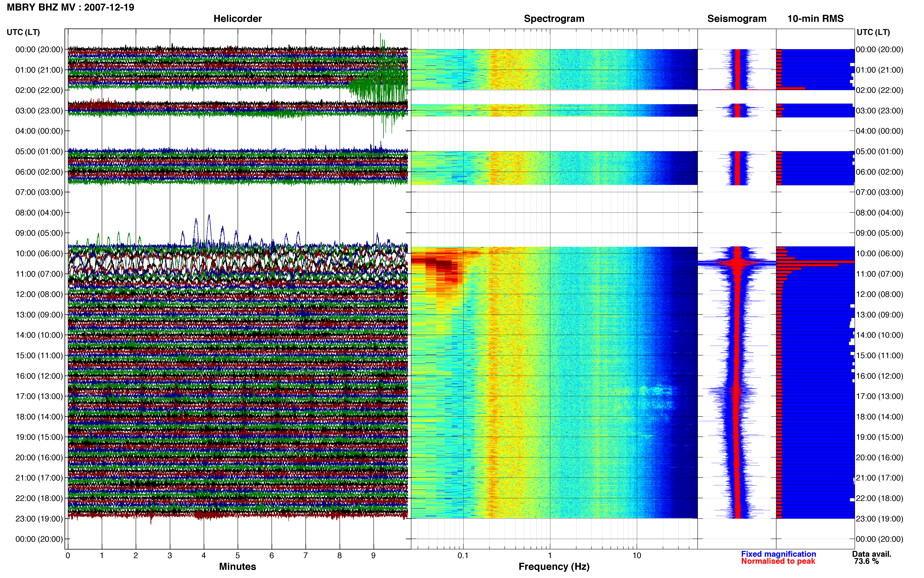Click the red 'Normalised to peak' legend text
The width and height of the screenshot is (924, 578).
pos(778,561)
